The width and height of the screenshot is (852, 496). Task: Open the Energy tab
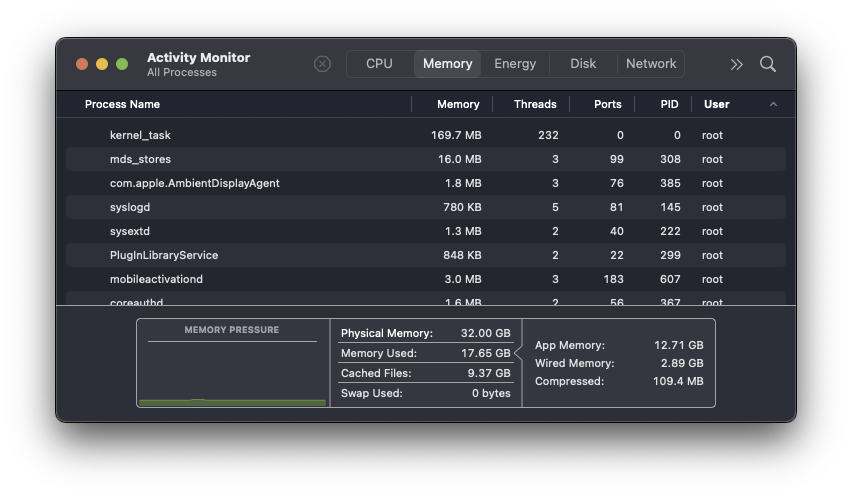(515, 64)
